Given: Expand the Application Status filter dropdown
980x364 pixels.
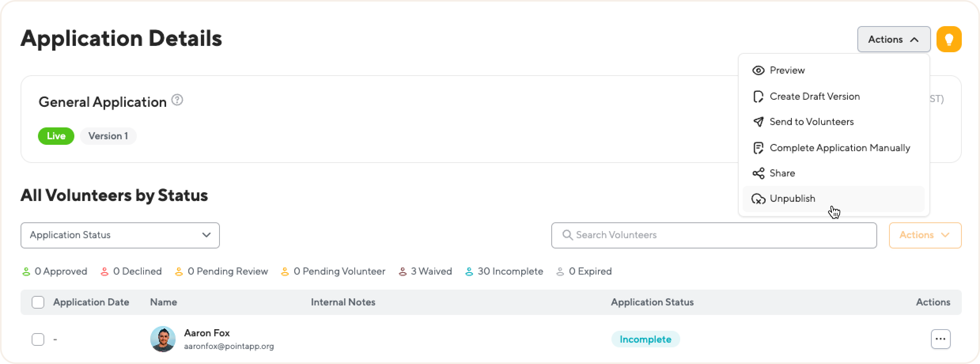Looking at the screenshot, I should pos(120,235).
